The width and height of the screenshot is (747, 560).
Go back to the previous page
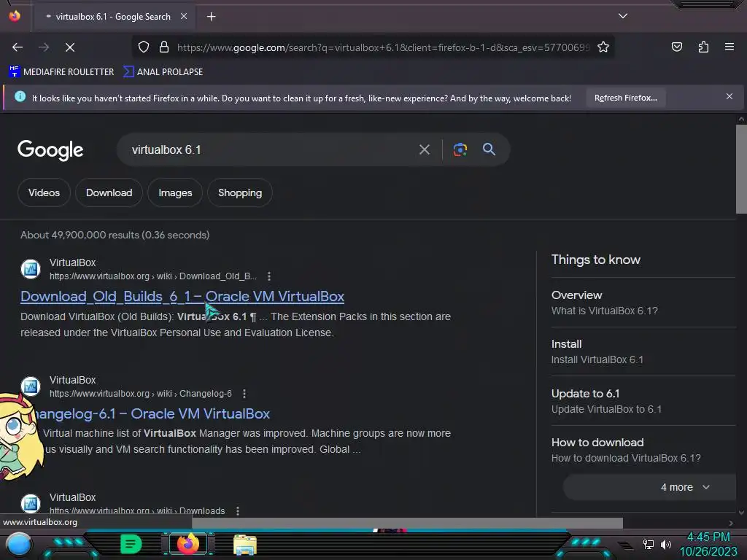18,47
